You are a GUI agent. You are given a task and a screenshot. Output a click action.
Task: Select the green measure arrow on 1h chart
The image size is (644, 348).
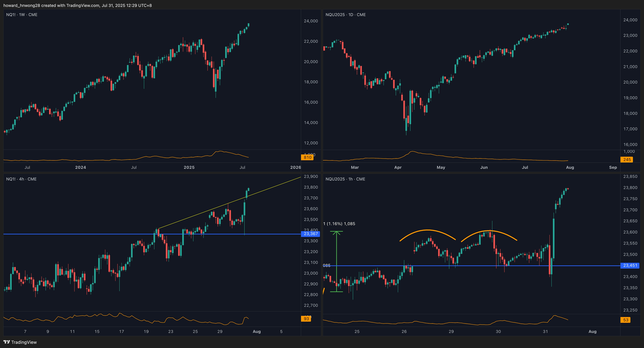pyautogui.click(x=336, y=261)
